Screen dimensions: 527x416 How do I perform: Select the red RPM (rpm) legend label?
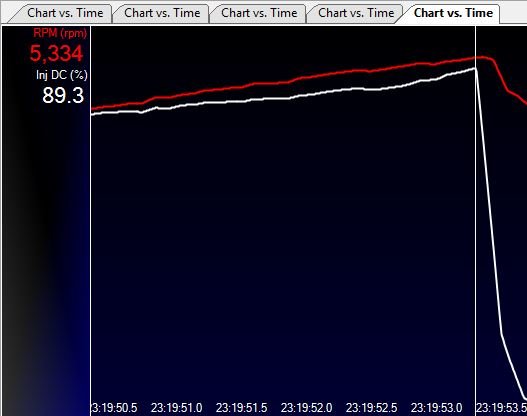60,33
